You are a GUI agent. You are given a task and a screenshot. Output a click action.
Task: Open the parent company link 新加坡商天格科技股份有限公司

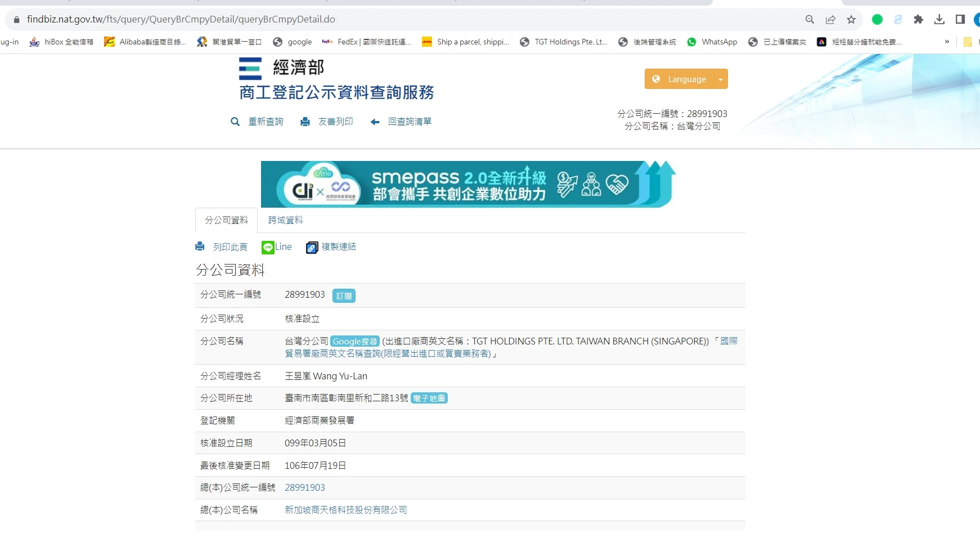click(x=345, y=510)
